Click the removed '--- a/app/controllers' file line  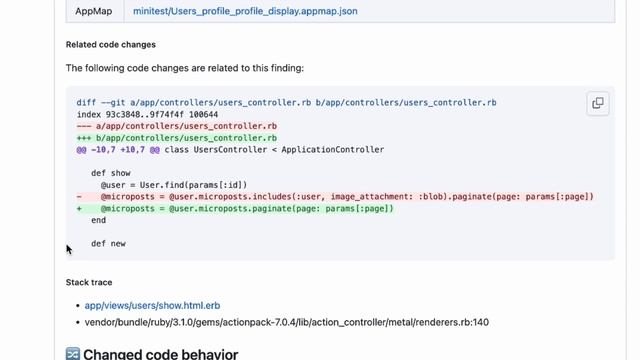(x=177, y=126)
